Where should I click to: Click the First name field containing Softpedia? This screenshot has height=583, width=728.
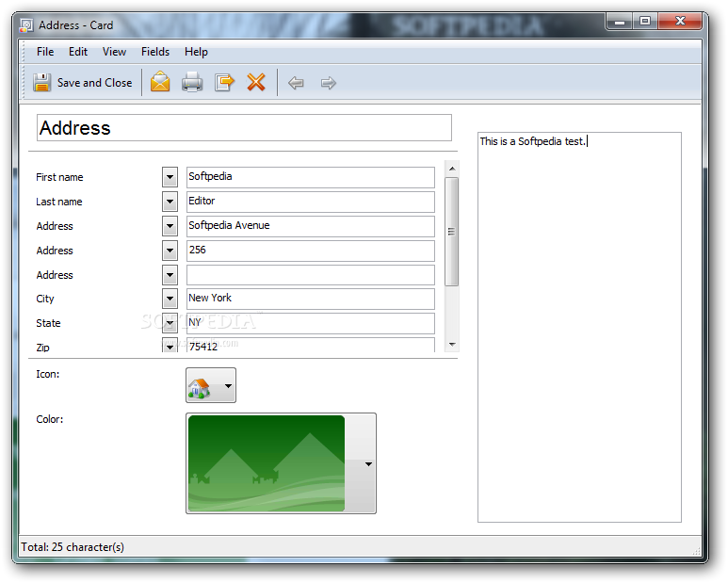[x=311, y=177]
